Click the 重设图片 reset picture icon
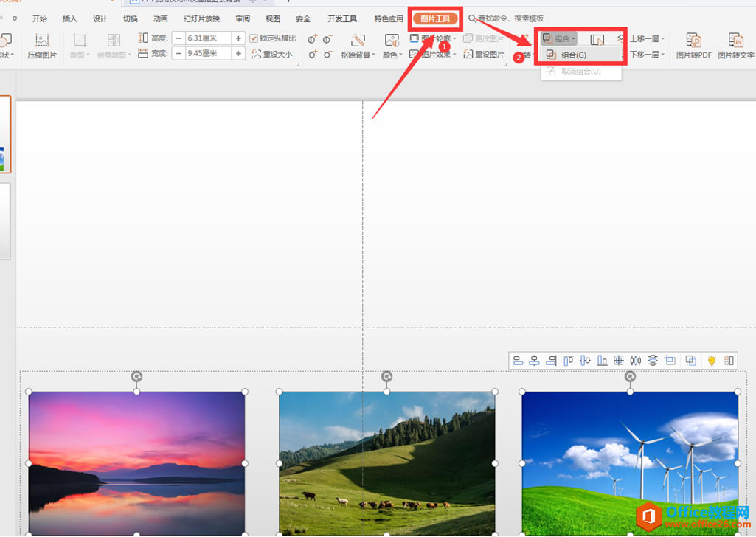This screenshot has width=756, height=537. tap(484, 55)
